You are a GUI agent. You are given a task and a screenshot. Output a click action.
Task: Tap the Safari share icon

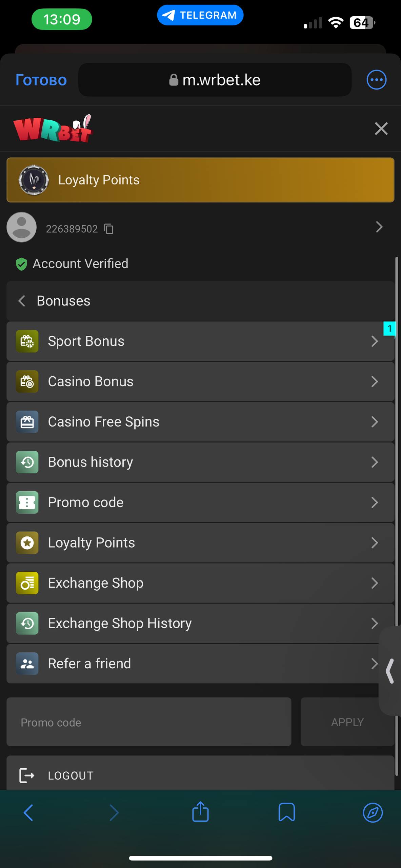point(200,812)
